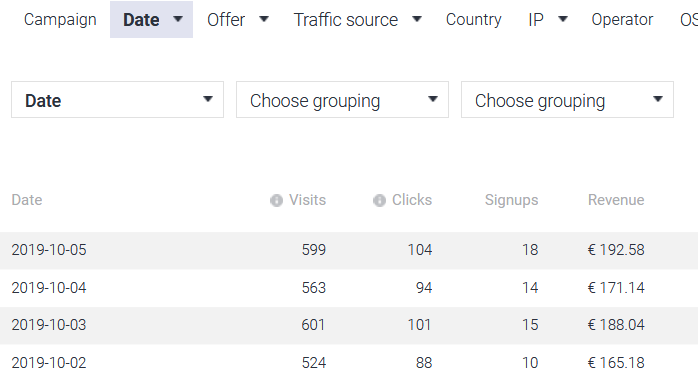Viewport: 698px width, 379px height.
Task: Open the third Choose grouping dropdown
Action: point(567,100)
